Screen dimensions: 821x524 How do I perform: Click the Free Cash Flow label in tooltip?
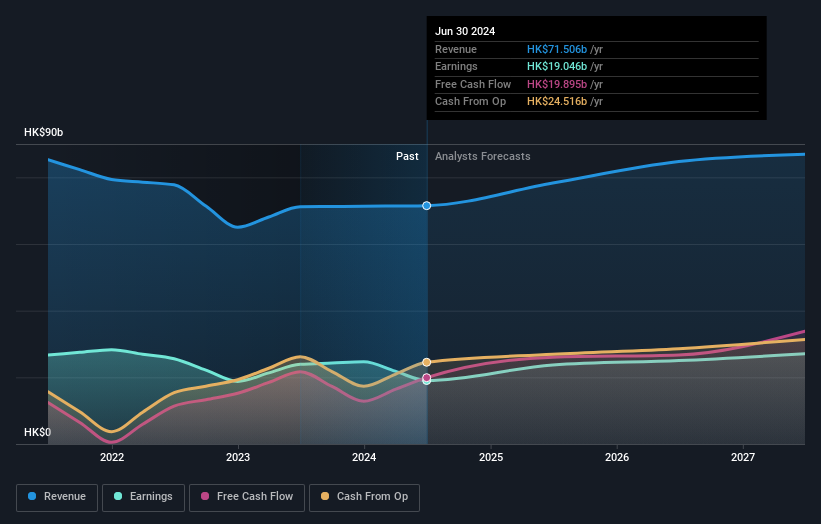point(473,84)
